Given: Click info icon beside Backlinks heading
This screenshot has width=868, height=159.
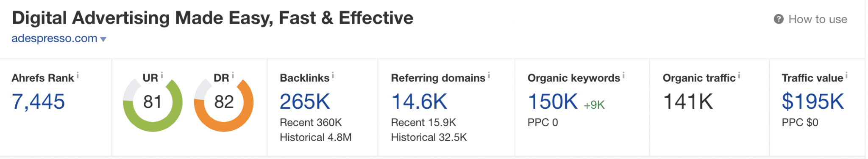Looking at the screenshot, I should tap(333, 75).
